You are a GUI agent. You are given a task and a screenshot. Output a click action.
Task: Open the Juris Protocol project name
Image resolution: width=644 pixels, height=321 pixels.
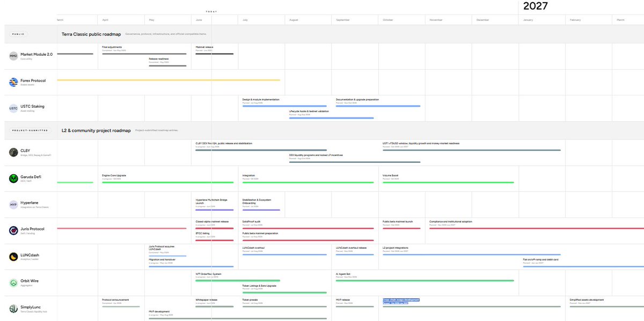tap(32, 229)
